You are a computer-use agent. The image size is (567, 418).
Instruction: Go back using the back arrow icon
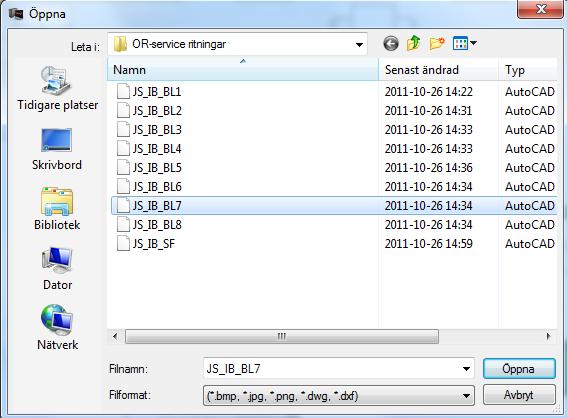pyautogui.click(x=391, y=44)
